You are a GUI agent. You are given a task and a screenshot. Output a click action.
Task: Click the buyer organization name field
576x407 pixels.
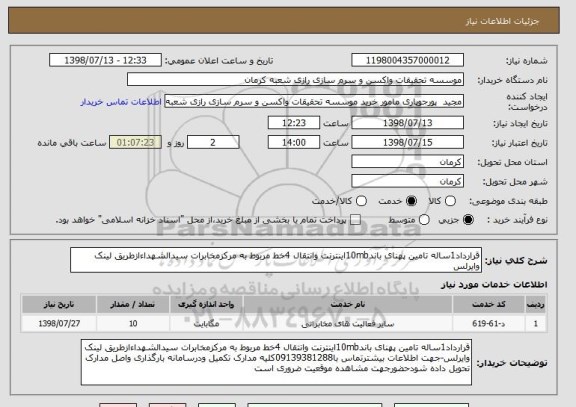tap(295, 79)
